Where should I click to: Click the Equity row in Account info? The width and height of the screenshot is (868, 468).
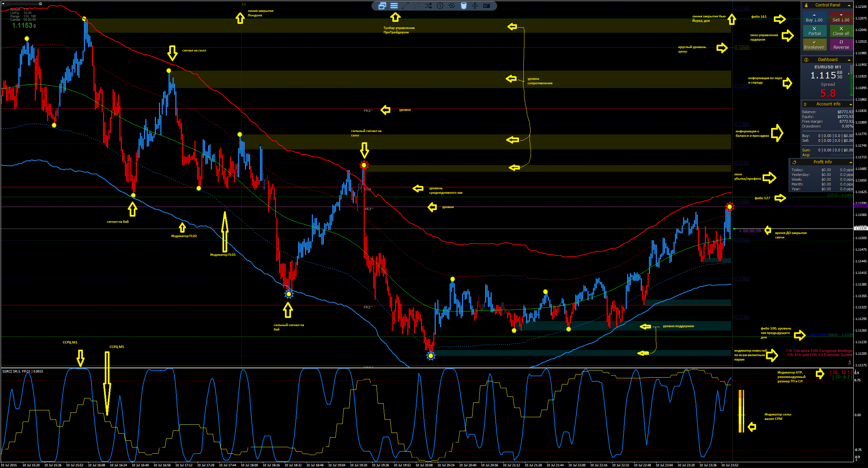click(x=827, y=117)
